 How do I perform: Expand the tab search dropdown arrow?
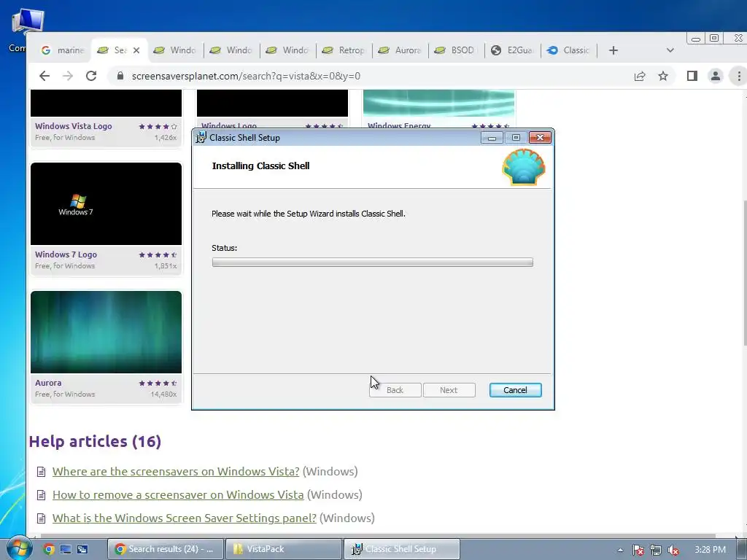coord(670,50)
